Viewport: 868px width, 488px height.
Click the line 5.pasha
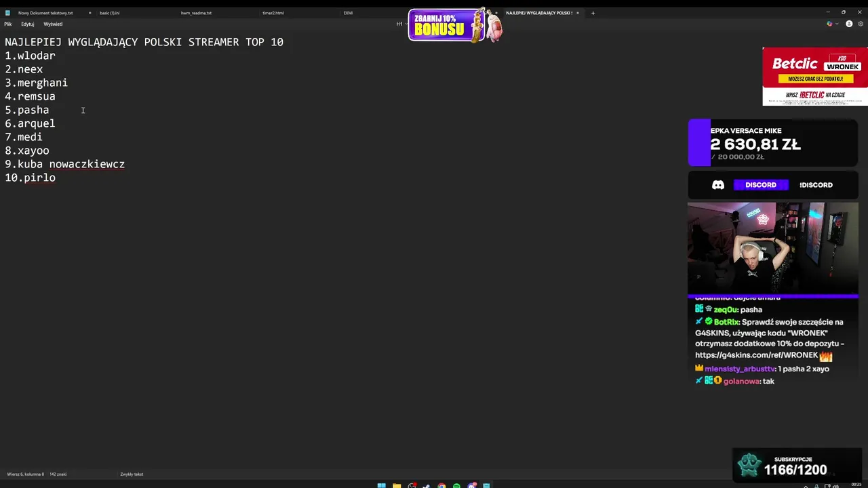27,110
